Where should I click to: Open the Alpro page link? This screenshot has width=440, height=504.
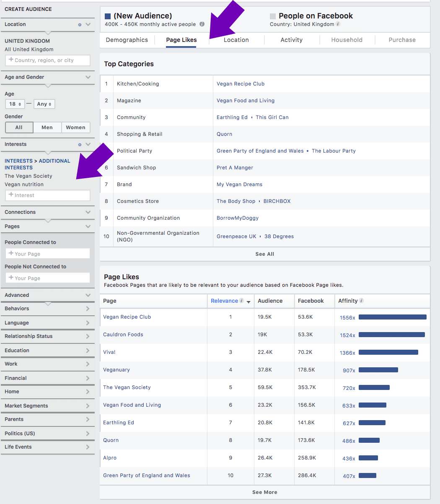click(110, 458)
